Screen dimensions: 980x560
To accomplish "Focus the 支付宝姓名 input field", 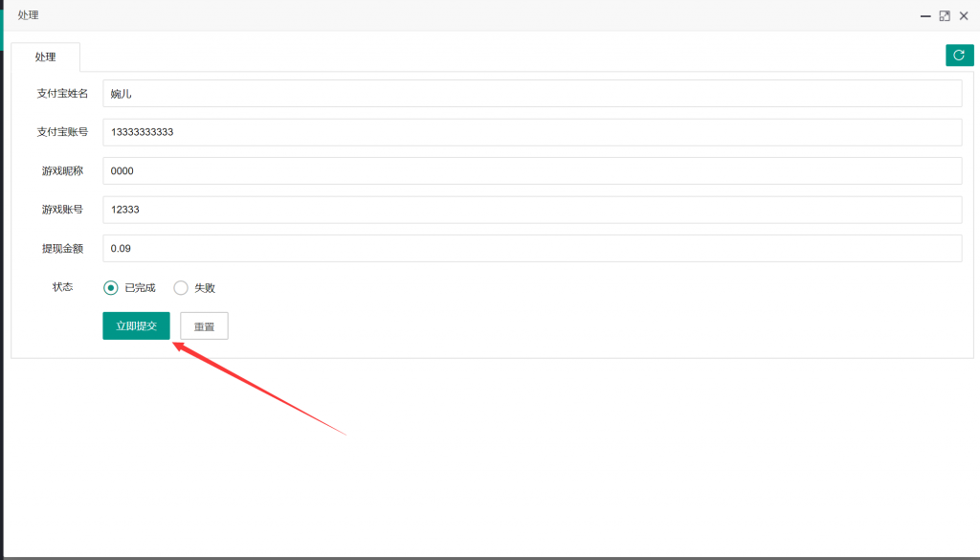I will (532, 93).
